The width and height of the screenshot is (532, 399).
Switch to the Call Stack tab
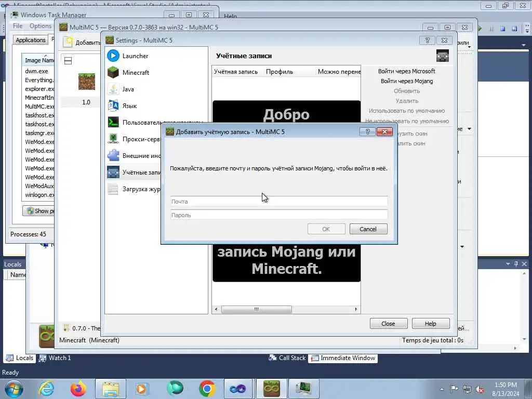287,357
